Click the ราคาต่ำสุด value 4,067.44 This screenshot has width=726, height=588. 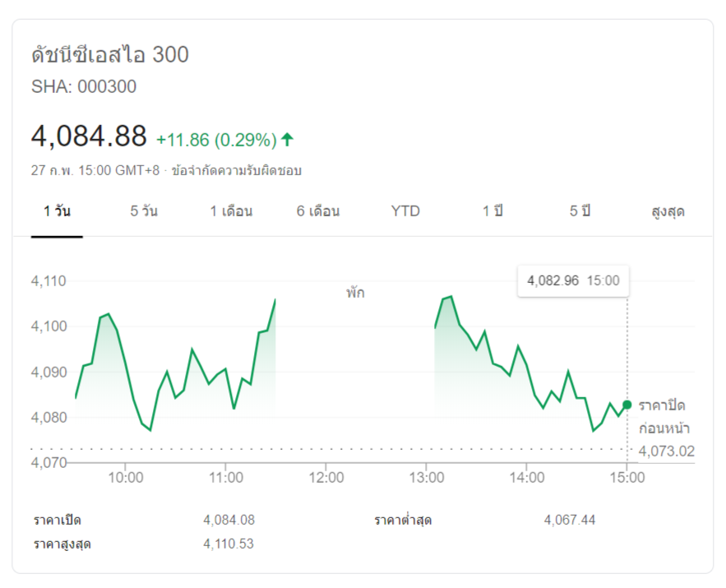[570, 520]
